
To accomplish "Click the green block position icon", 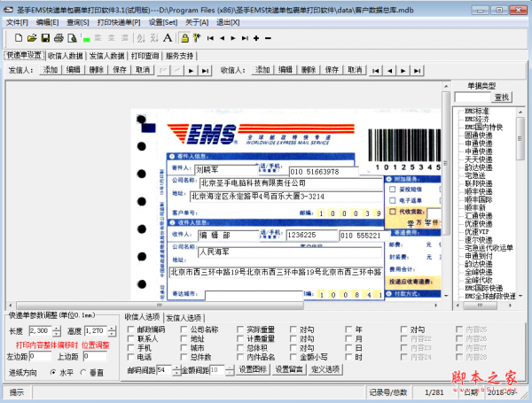I will pos(85,38).
